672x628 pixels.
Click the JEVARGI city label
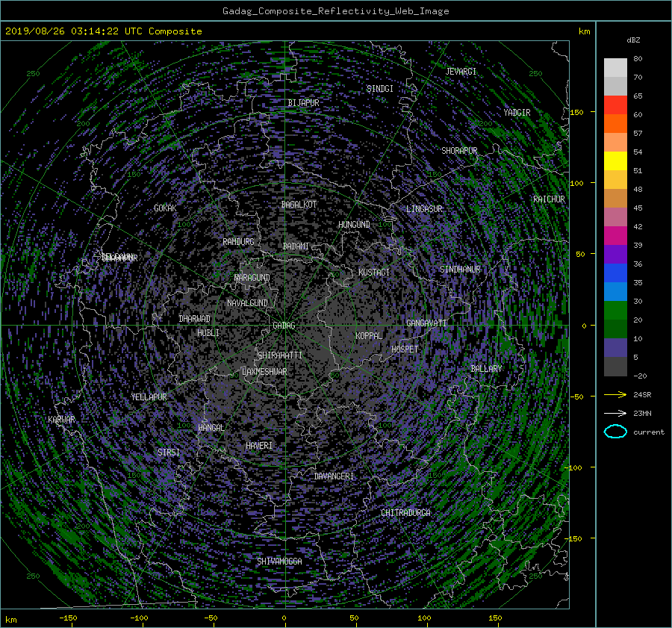pyautogui.click(x=461, y=72)
